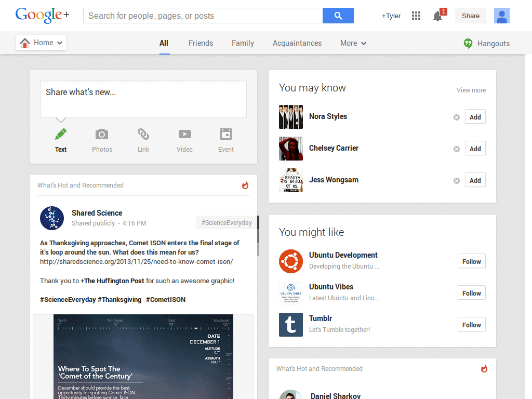Click the flame icon above Daniel Sharkov post
Image resolution: width=532 pixels, height=399 pixels.
(x=484, y=368)
